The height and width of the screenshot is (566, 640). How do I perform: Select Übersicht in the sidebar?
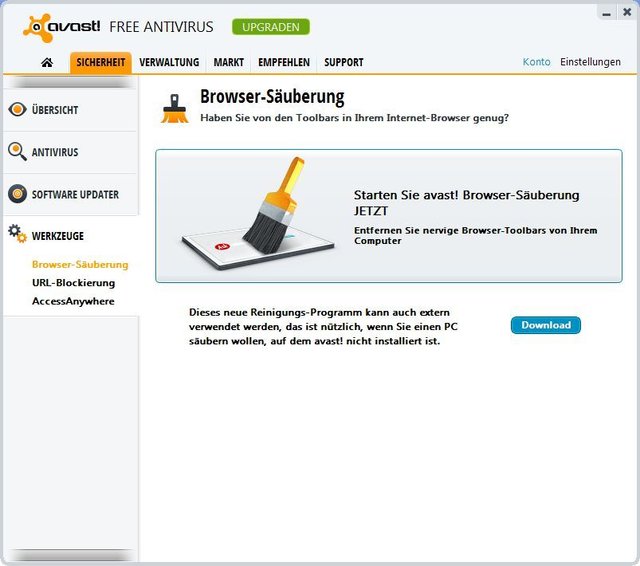click(71, 110)
